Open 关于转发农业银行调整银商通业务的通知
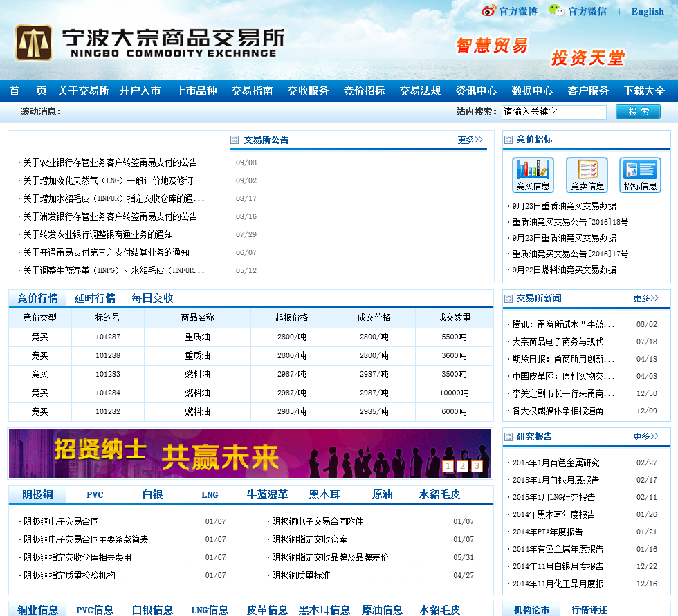The image size is (678, 616). point(98,234)
